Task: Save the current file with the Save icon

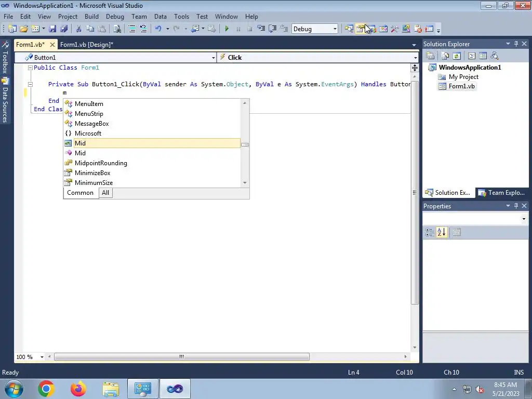Action: [52, 29]
